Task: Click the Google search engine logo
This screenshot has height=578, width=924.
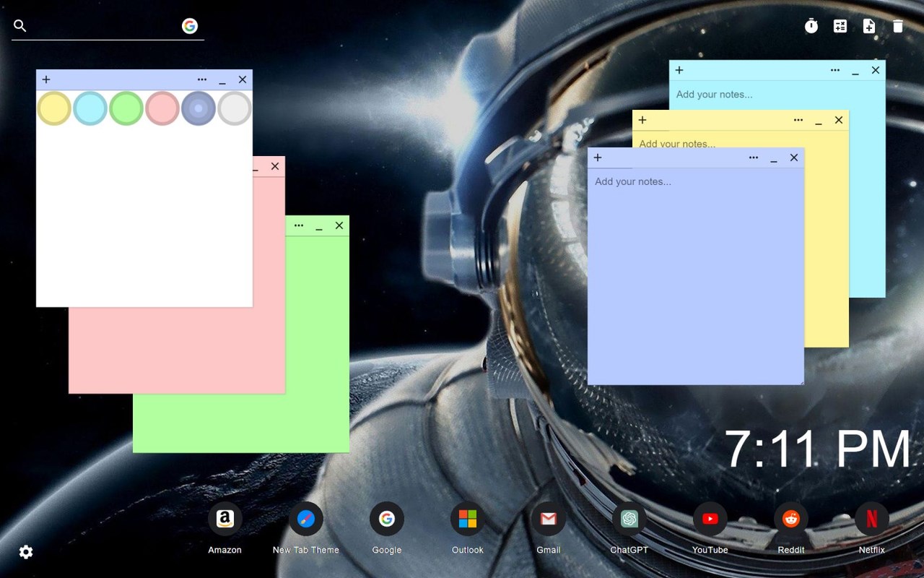Action: [x=190, y=26]
